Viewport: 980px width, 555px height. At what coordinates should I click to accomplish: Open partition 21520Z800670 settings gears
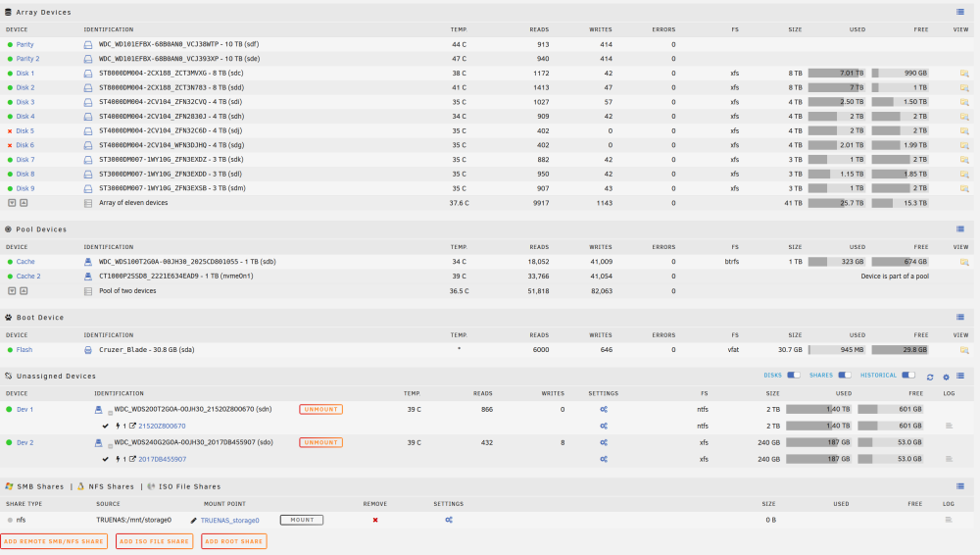coord(604,427)
